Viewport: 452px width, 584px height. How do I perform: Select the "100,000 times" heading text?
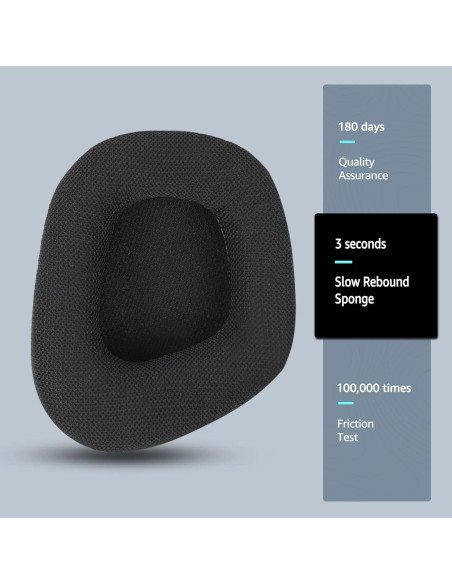(374, 388)
